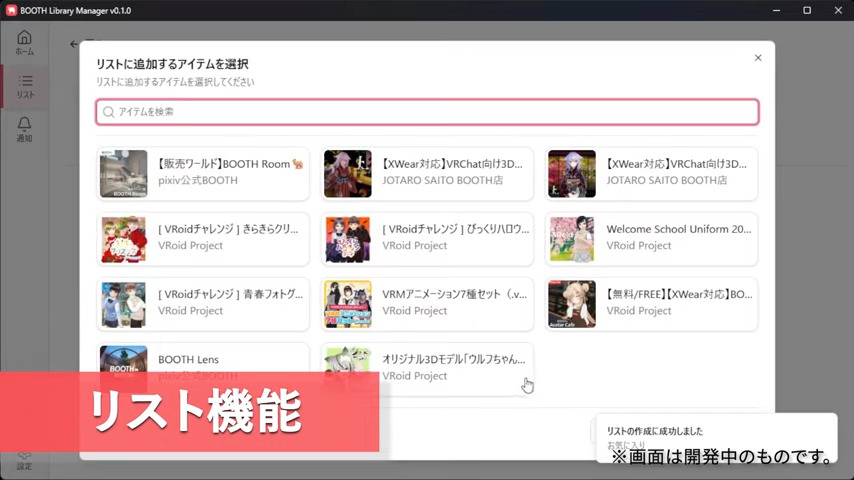The width and height of the screenshot is (854, 480).
Task: Select the VRM Animation 7-pack item
Action: click(427, 303)
